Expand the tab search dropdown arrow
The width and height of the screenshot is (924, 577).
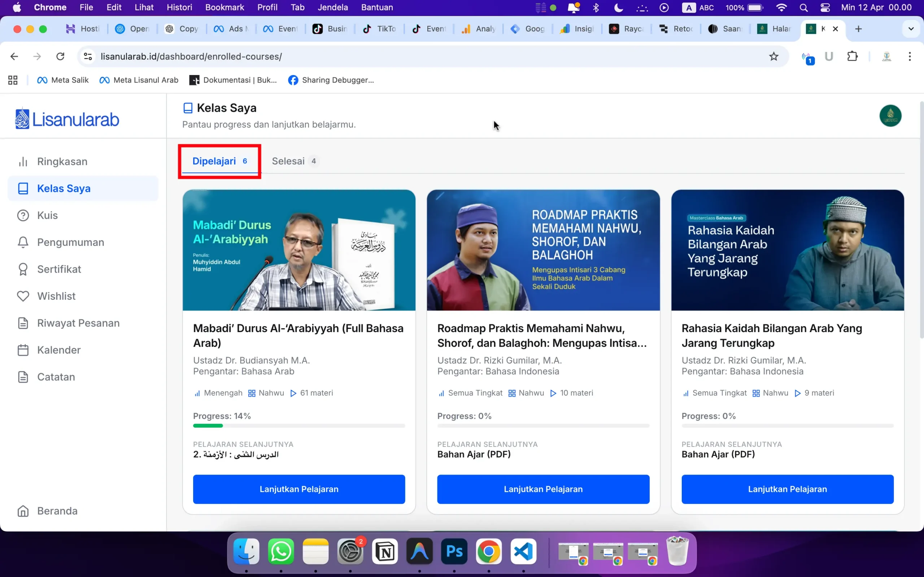[911, 29]
